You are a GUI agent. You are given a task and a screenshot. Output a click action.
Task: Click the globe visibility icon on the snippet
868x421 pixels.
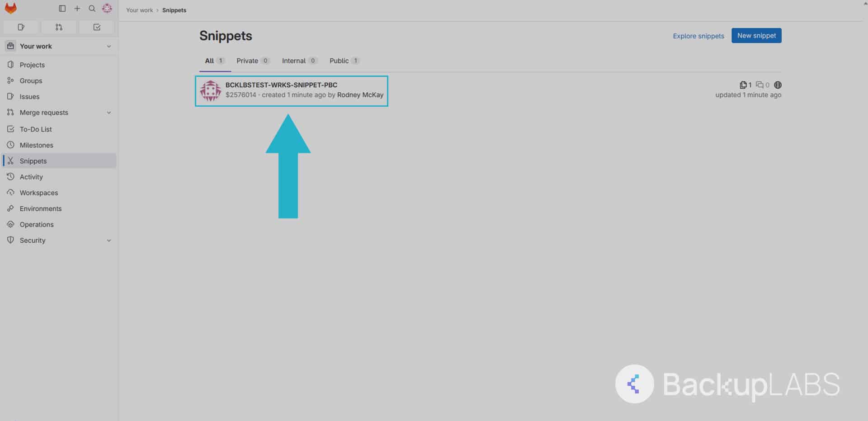coord(778,85)
